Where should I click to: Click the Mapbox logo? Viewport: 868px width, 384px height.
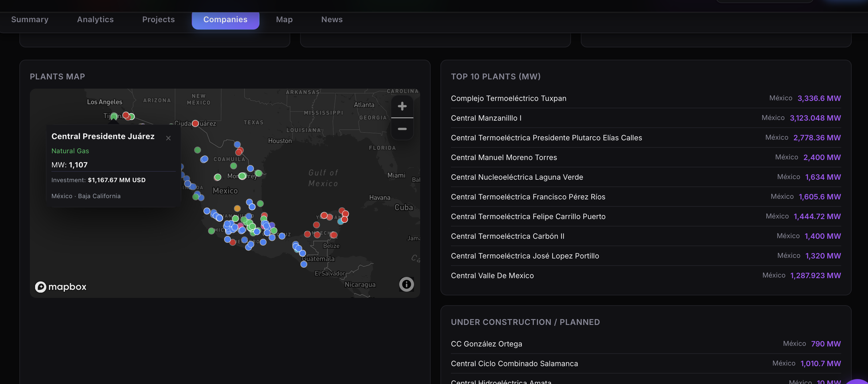click(61, 287)
